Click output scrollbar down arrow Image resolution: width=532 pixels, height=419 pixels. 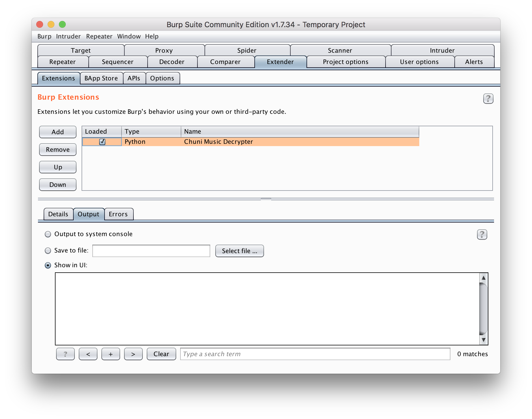pyautogui.click(x=484, y=340)
